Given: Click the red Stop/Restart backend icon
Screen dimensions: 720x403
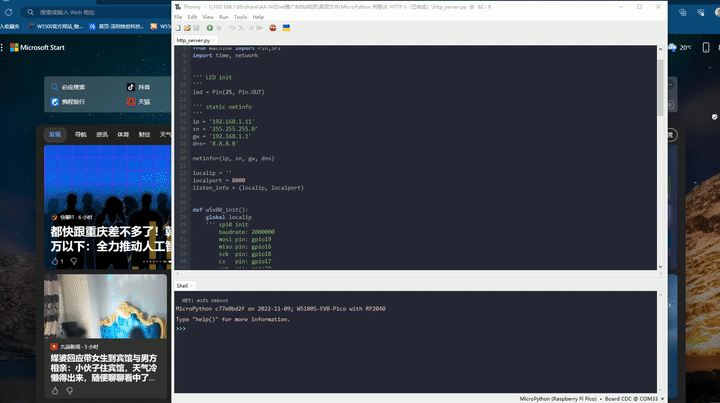Looking at the screenshot, I should 273,28.
